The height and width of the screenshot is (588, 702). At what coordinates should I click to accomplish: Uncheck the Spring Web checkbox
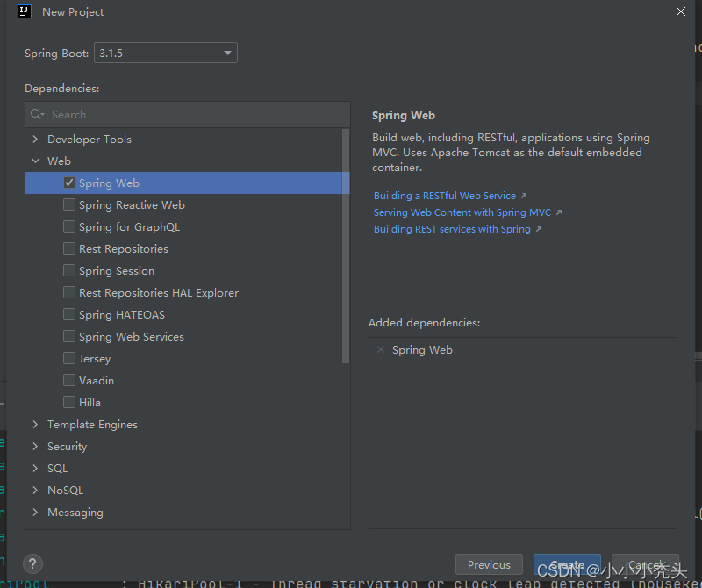(68, 183)
